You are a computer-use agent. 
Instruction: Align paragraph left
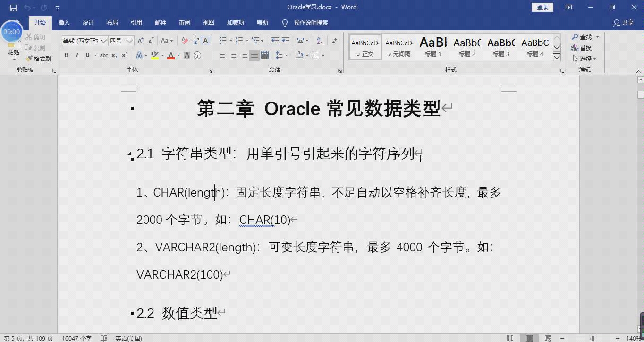pos(223,55)
